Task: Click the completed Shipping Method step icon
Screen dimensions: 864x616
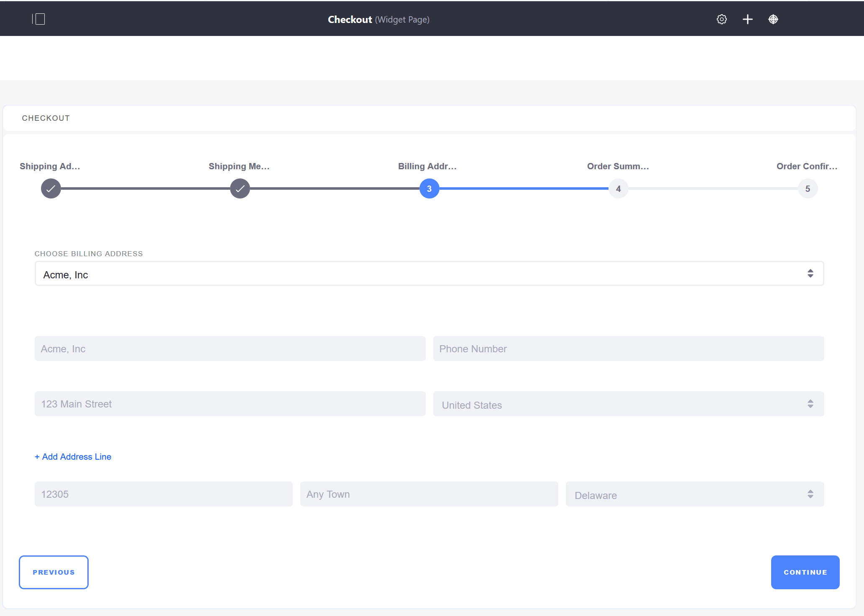Action: click(240, 188)
